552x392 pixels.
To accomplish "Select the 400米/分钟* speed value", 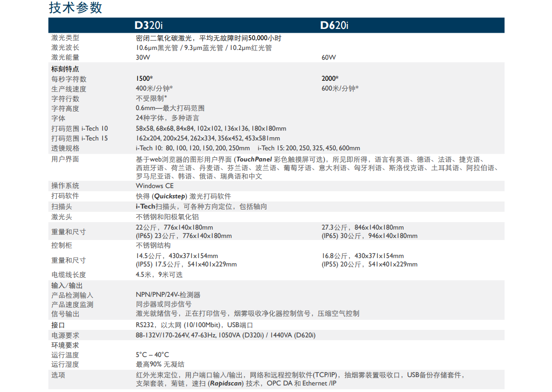I will 154,88.
